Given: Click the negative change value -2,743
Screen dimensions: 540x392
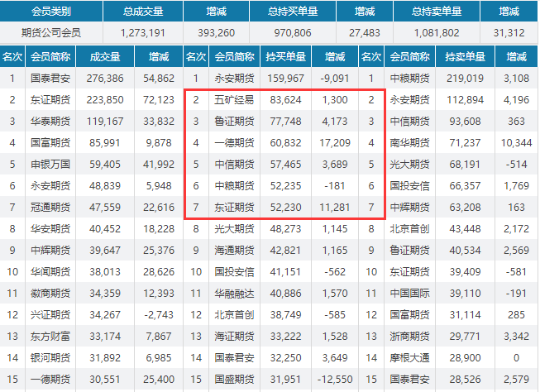Looking at the screenshot, I should pos(159,315).
